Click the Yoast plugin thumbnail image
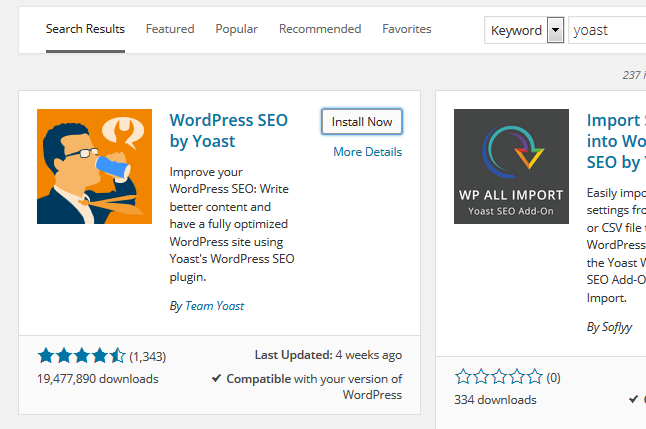Screen dimensions: 646x429 click(x=94, y=166)
